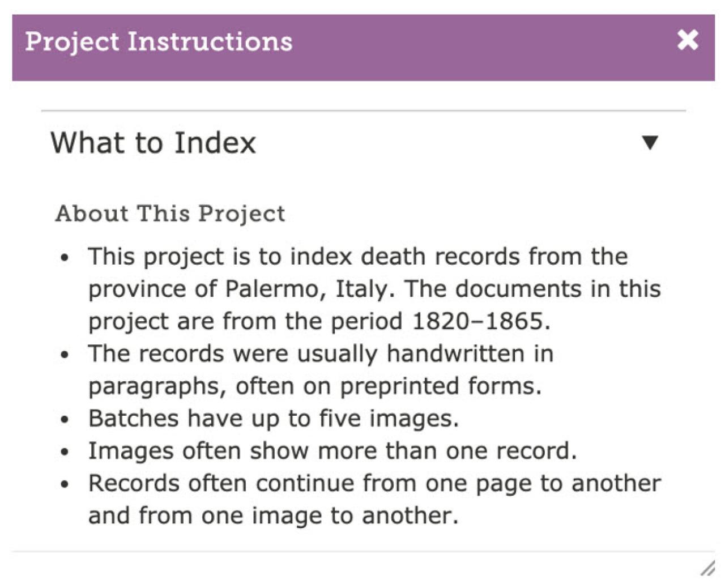Click the third bullet point marker
Screen dimensions: 725x588
pos(63,420)
